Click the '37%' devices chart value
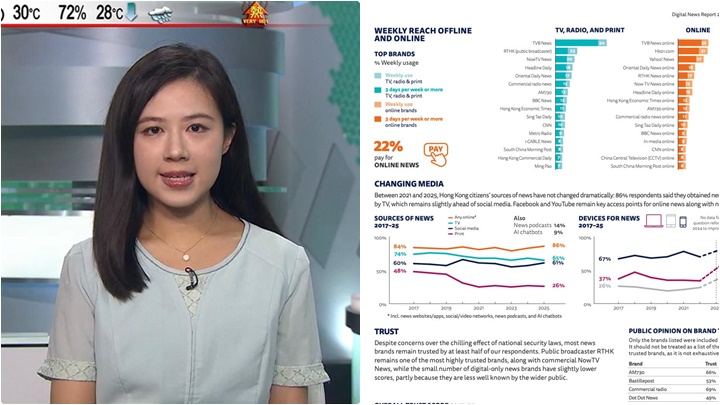This screenshot has height=405, width=720. [x=604, y=279]
